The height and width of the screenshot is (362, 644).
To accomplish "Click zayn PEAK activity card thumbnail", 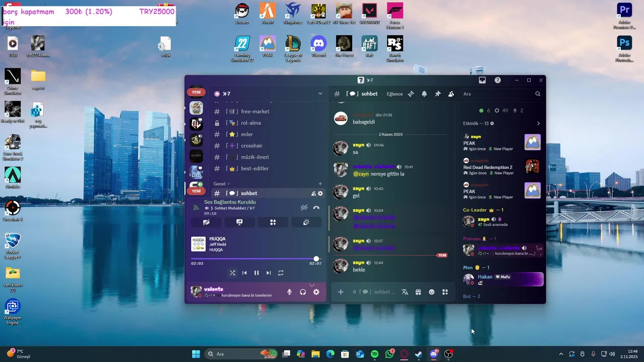I will 532,142.
